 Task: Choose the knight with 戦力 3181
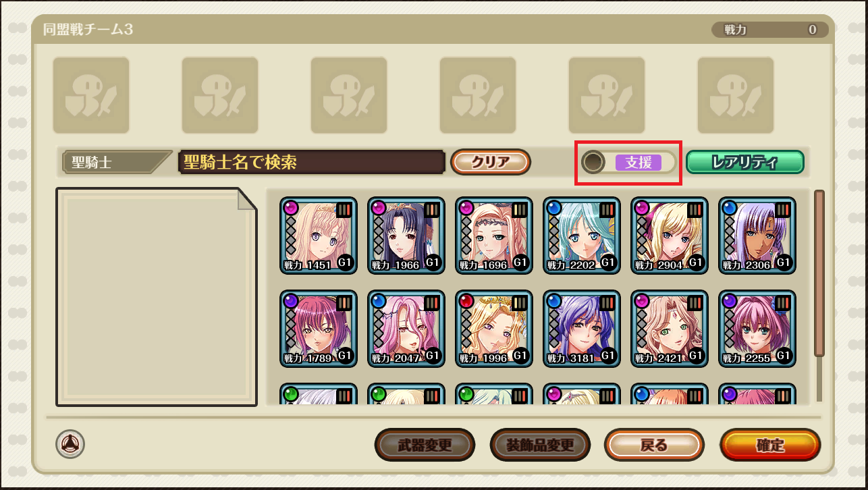click(x=582, y=329)
